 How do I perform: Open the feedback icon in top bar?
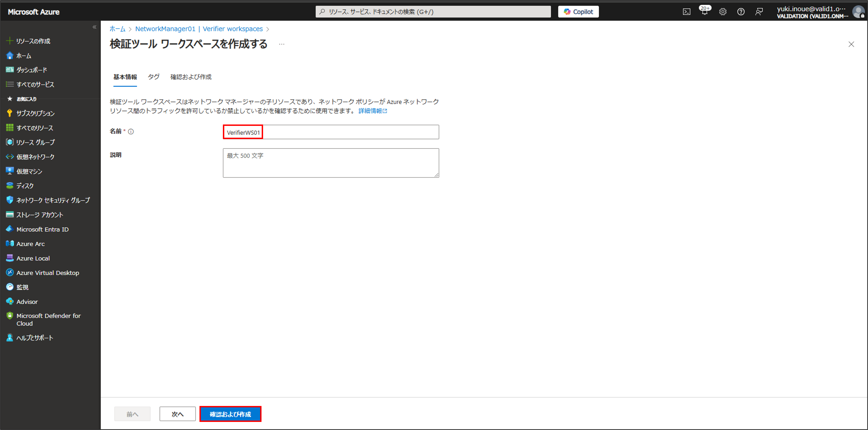[759, 12]
